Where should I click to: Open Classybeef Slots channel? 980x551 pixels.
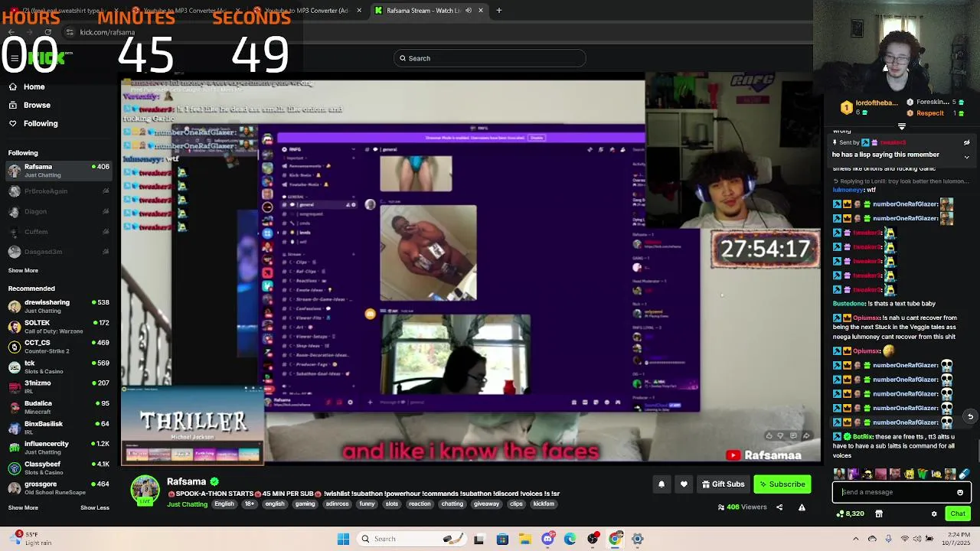[x=58, y=468]
